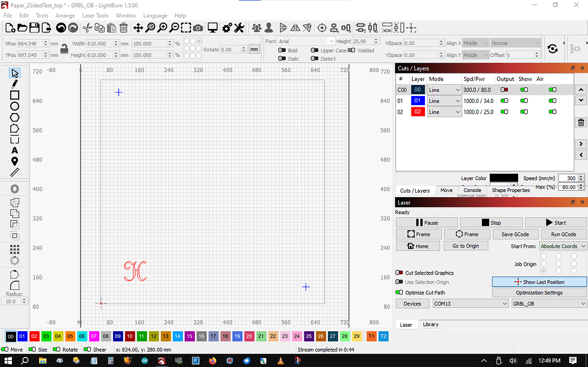The height and width of the screenshot is (367, 588).
Task: Select the Measure ruler tool
Action: tap(15, 173)
